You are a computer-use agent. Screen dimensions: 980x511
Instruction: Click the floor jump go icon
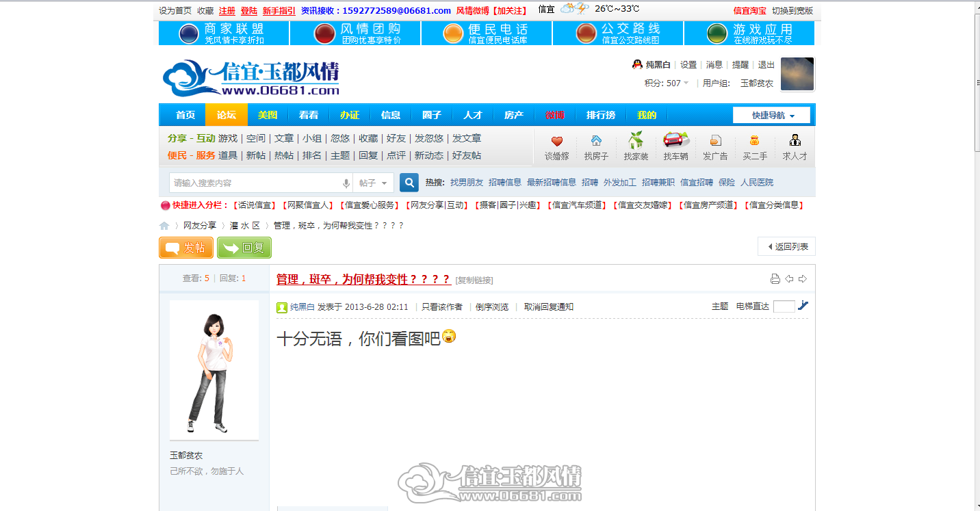tap(803, 306)
